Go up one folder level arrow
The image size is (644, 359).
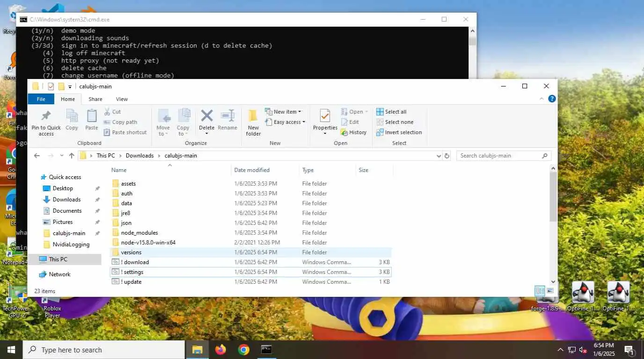pyautogui.click(x=72, y=156)
